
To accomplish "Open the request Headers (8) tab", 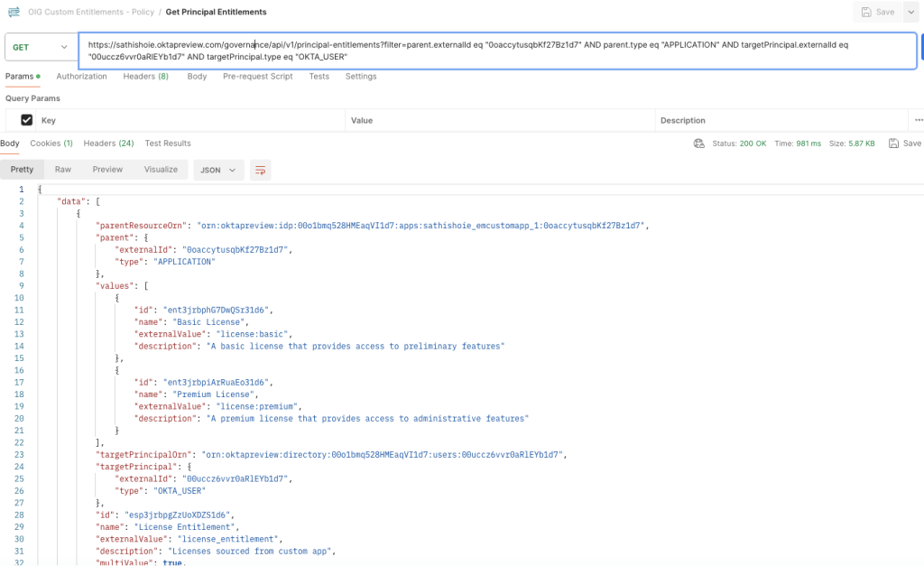I will tap(145, 76).
